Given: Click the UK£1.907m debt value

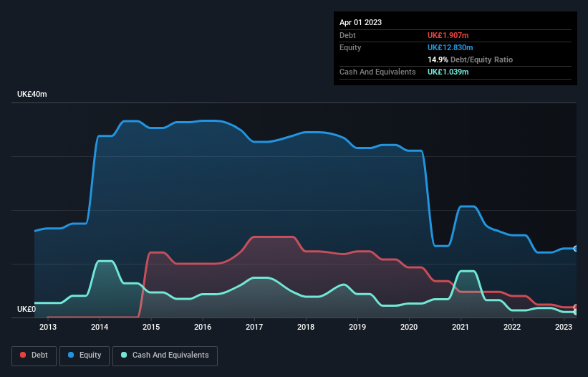Looking at the screenshot, I should point(448,35).
